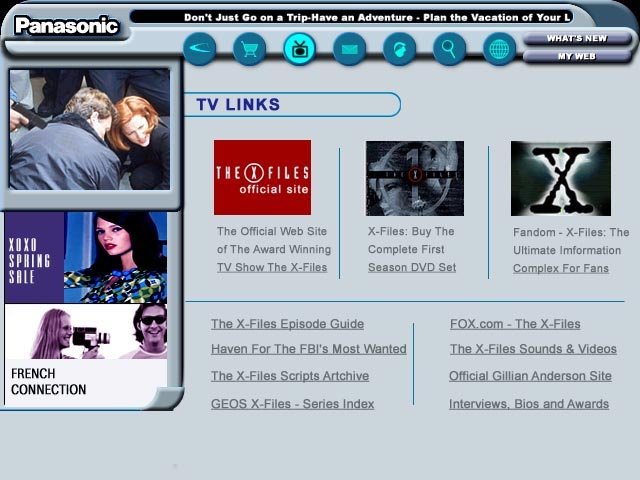Click the TV LINKS heading
Image resolution: width=640 pixels, height=480 pixels.
click(x=238, y=104)
